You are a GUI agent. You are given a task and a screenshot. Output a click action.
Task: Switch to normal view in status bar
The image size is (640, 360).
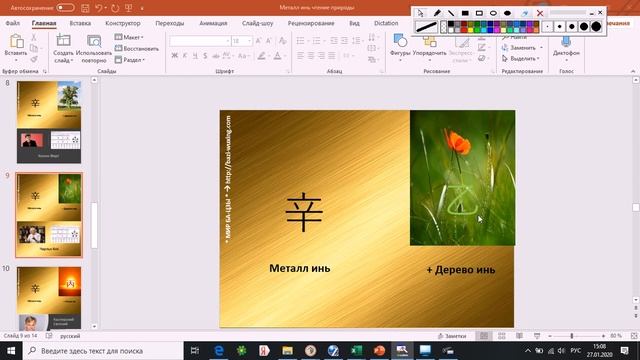(x=484, y=336)
